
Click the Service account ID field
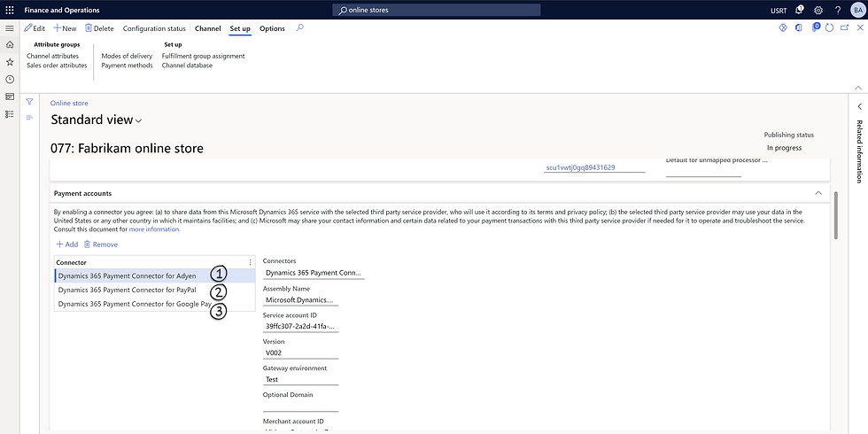300,326
